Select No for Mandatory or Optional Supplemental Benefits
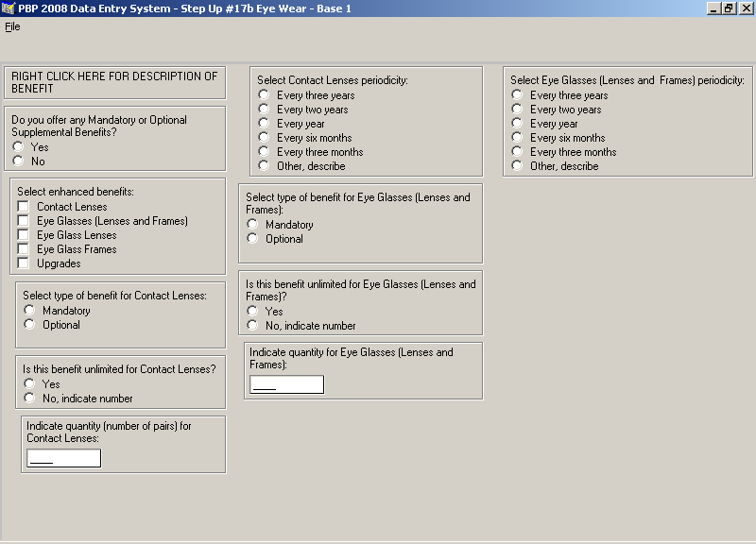Screen dimensions: 756x544 pos(18,161)
